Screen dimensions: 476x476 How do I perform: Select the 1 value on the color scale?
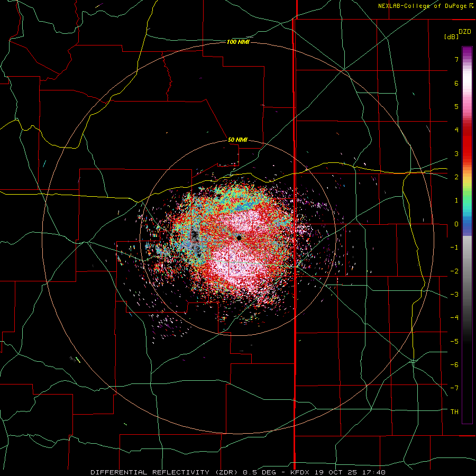[x=456, y=200]
